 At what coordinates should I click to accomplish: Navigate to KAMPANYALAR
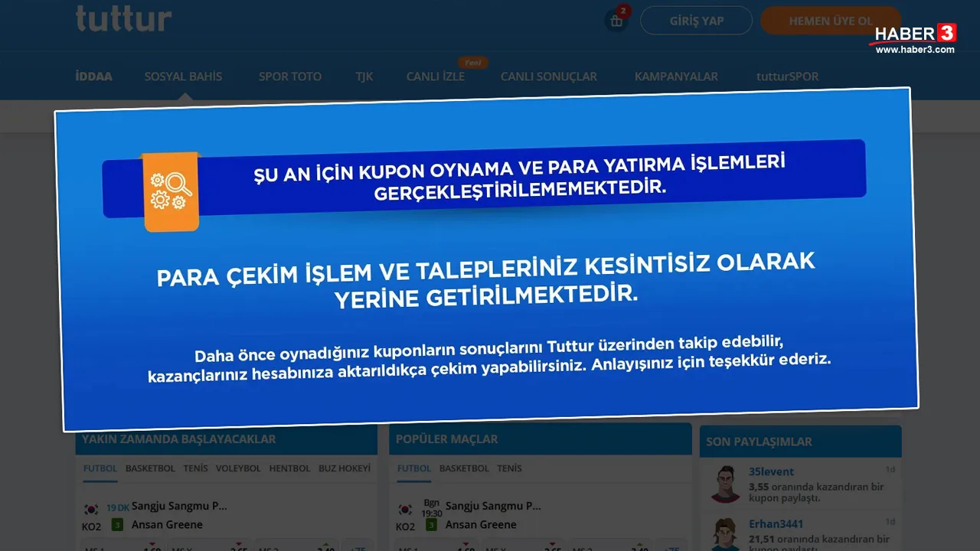tap(676, 77)
